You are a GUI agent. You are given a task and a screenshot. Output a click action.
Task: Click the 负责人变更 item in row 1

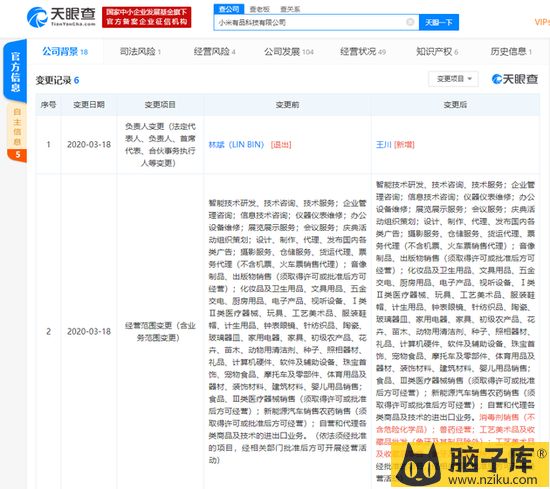[x=160, y=145]
